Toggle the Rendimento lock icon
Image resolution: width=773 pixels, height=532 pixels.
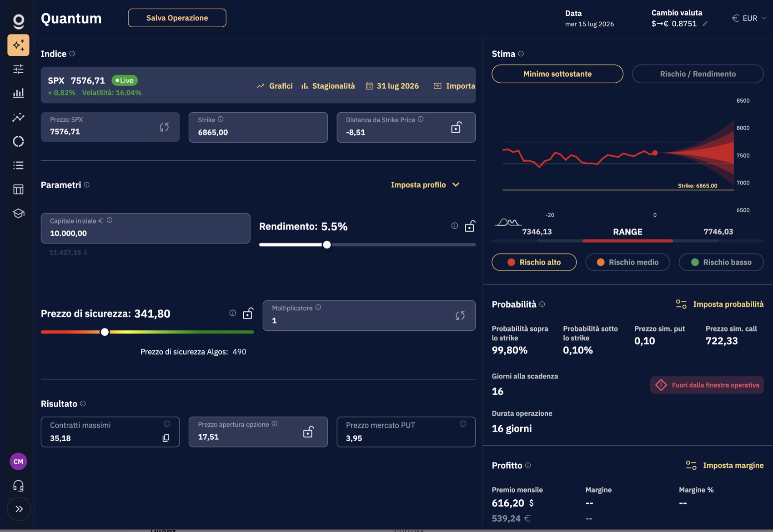click(x=470, y=226)
